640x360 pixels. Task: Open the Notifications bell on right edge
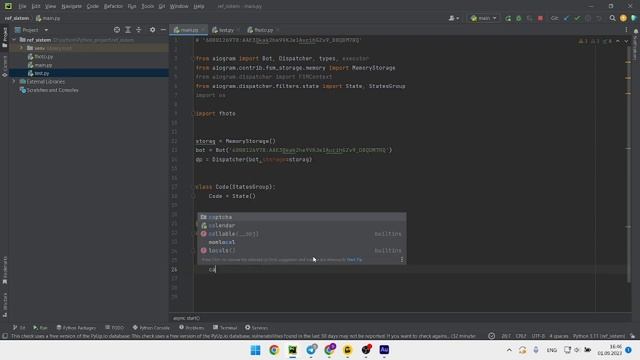[636, 31]
